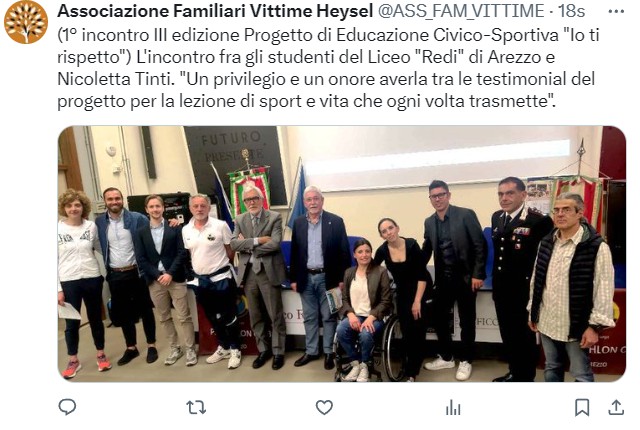This screenshot has width=640, height=430.
Task: Share the tweet using the upload arrow icon
Action: point(616,407)
